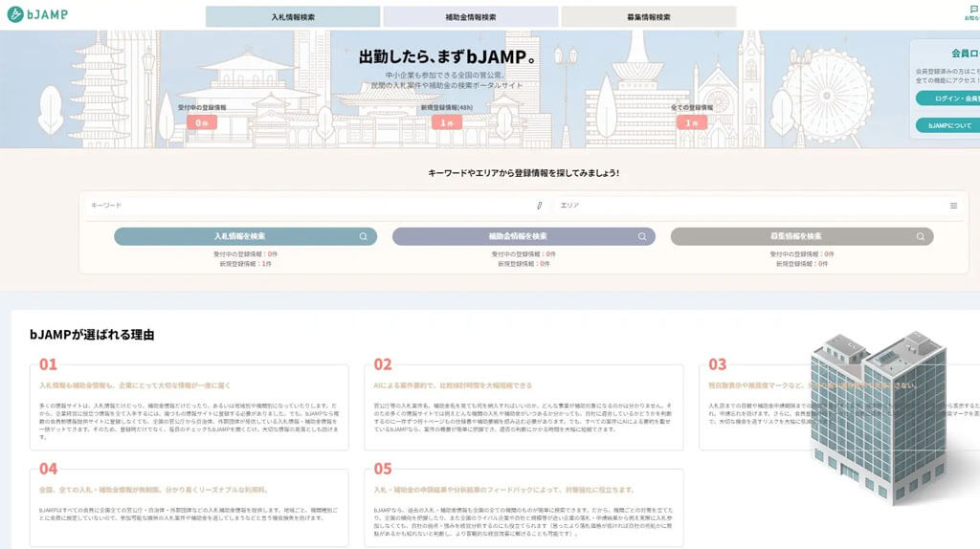Click the bJAMPが選ばれる理由 heading

coord(92,335)
